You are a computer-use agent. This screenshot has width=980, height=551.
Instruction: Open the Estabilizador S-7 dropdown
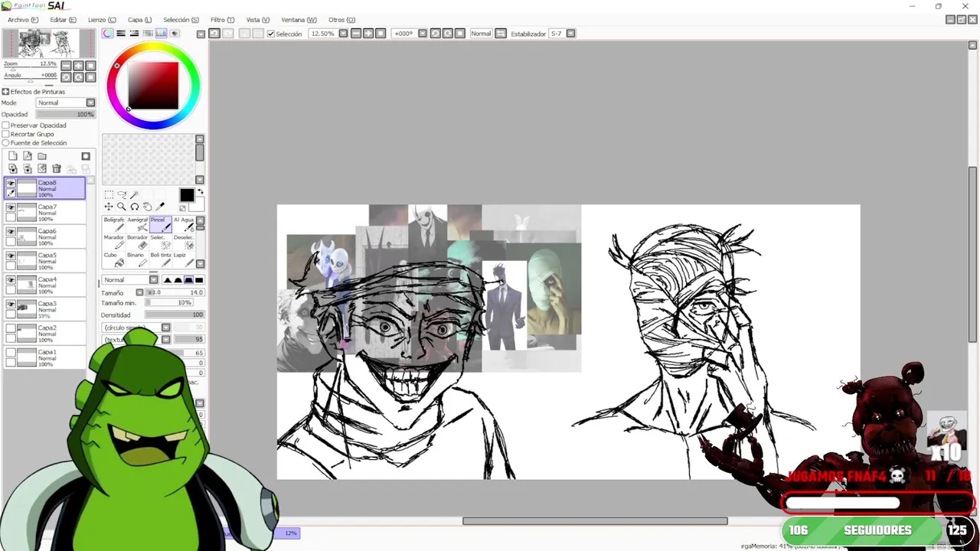[570, 34]
